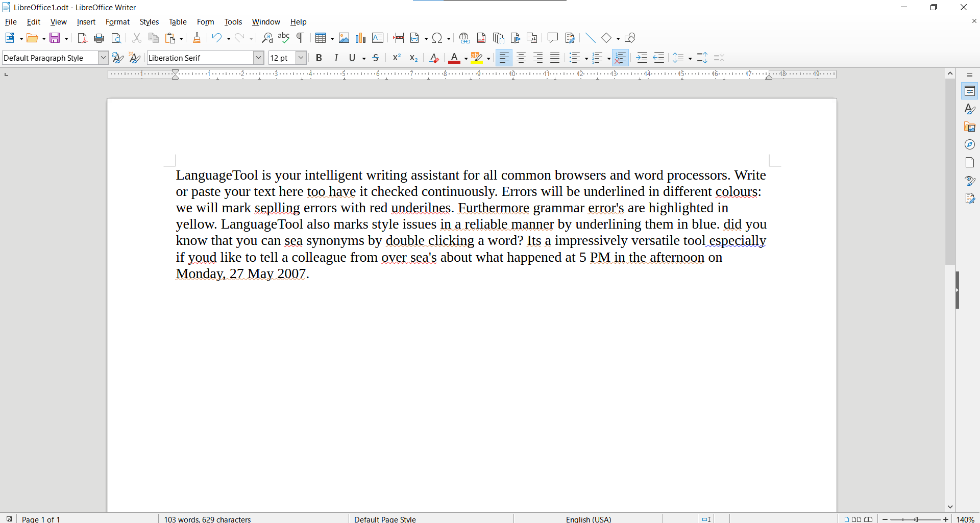Image resolution: width=980 pixels, height=523 pixels.
Task: Click the Font Size input field
Action: coord(282,58)
